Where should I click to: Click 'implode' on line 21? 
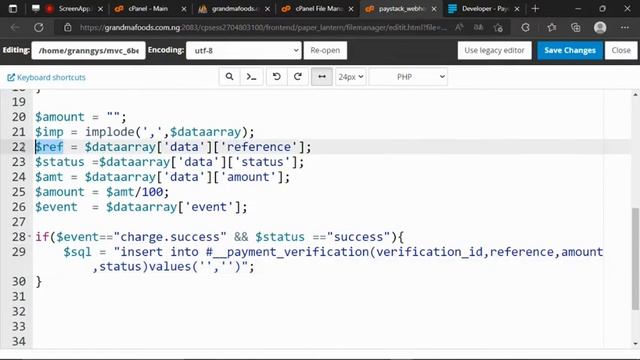pyautogui.click(x=109, y=132)
